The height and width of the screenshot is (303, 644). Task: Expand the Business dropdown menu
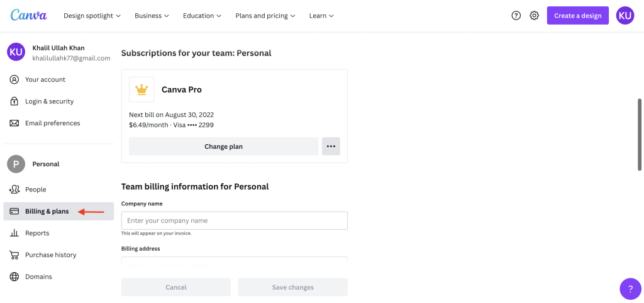pos(152,16)
